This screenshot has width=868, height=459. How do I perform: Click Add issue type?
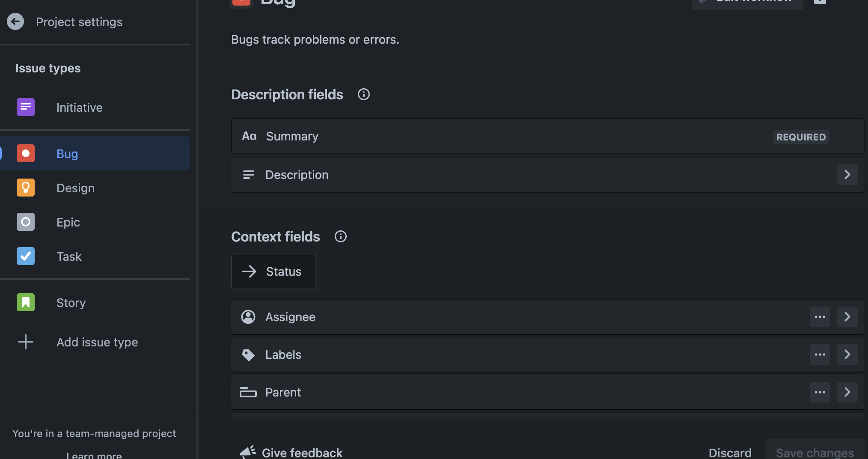[x=97, y=342]
